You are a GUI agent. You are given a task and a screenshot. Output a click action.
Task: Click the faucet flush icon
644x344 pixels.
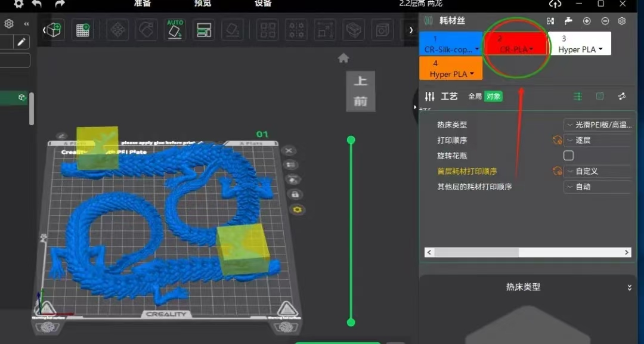[568, 21]
